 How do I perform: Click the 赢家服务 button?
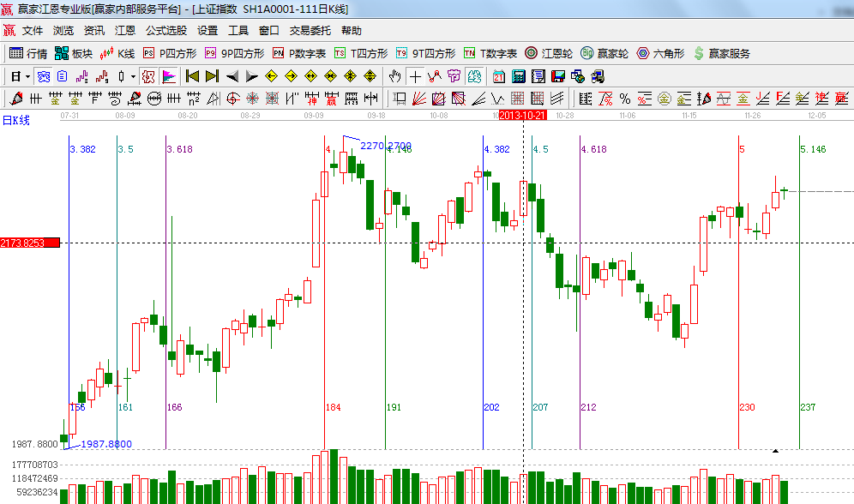pos(721,53)
